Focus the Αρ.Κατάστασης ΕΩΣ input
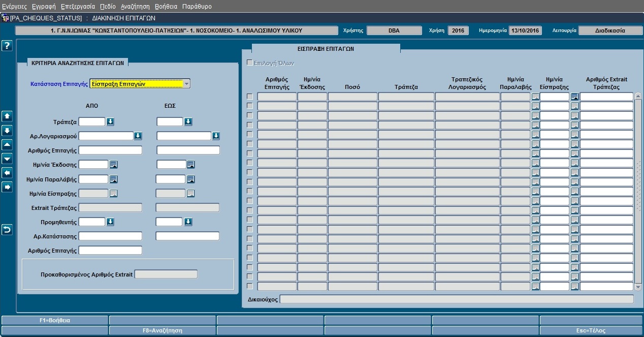Screen dimensions: 644x337 click(x=187, y=236)
